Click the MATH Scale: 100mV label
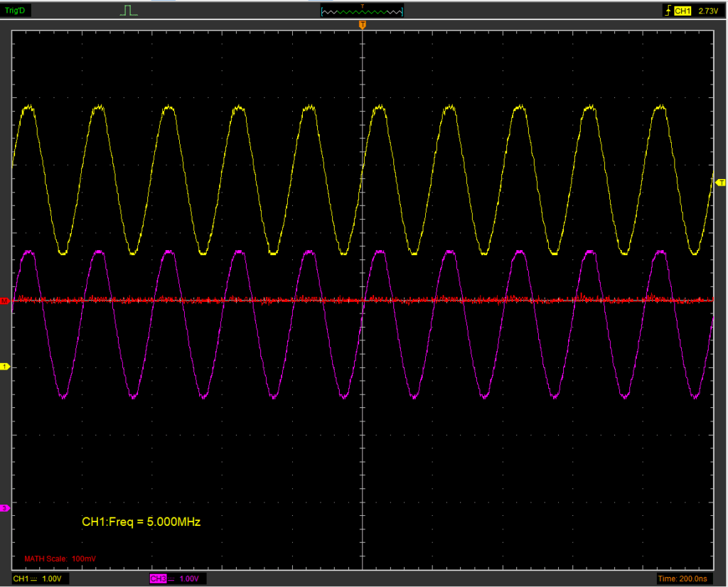The height and width of the screenshot is (587, 728). (60, 559)
